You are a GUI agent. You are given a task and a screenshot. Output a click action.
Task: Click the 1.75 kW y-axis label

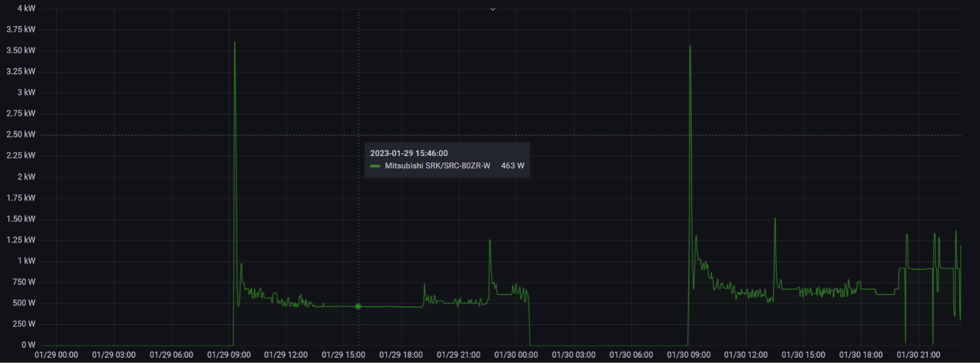[x=21, y=198]
